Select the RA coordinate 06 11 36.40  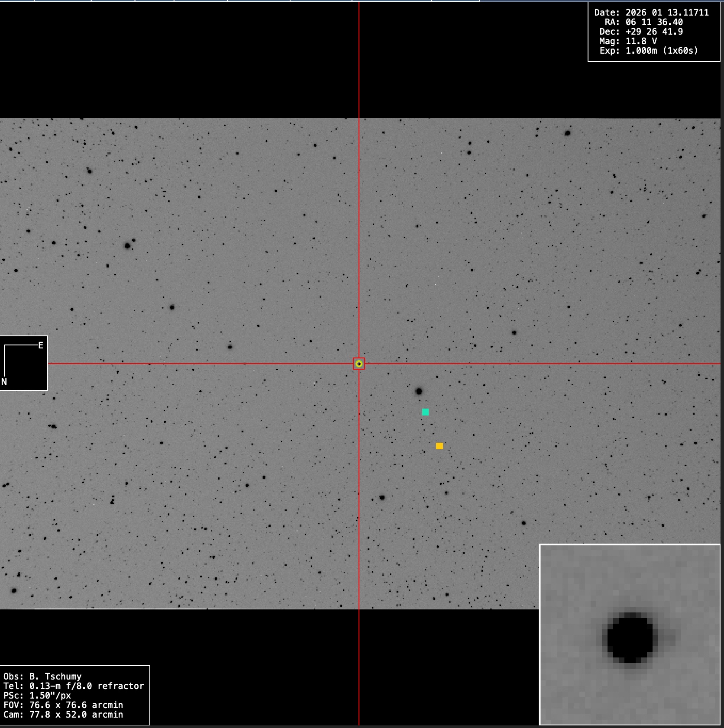click(654, 22)
